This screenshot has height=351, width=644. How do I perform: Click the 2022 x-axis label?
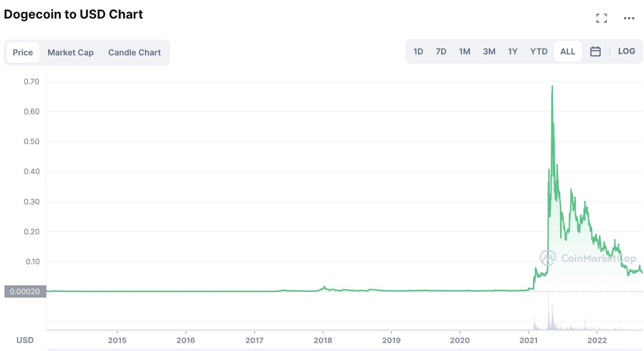point(597,341)
